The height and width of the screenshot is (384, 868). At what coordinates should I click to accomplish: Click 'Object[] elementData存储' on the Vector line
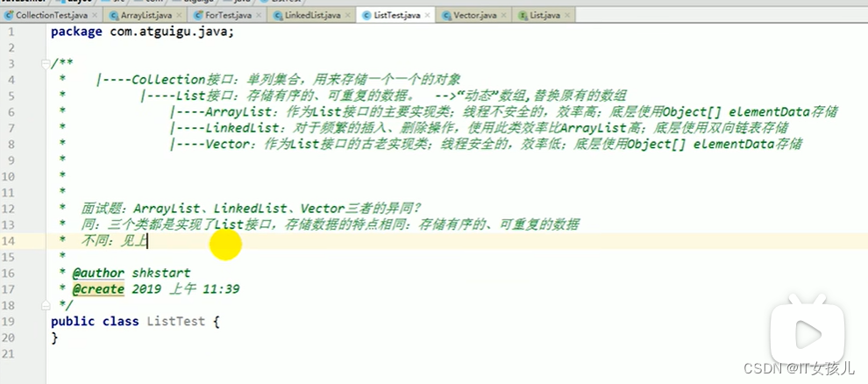pyautogui.click(x=715, y=145)
